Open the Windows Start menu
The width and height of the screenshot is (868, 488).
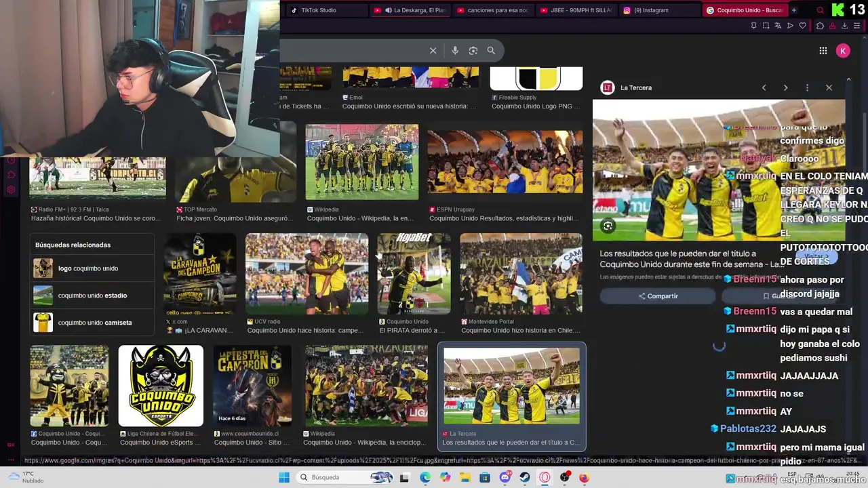tap(284, 477)
